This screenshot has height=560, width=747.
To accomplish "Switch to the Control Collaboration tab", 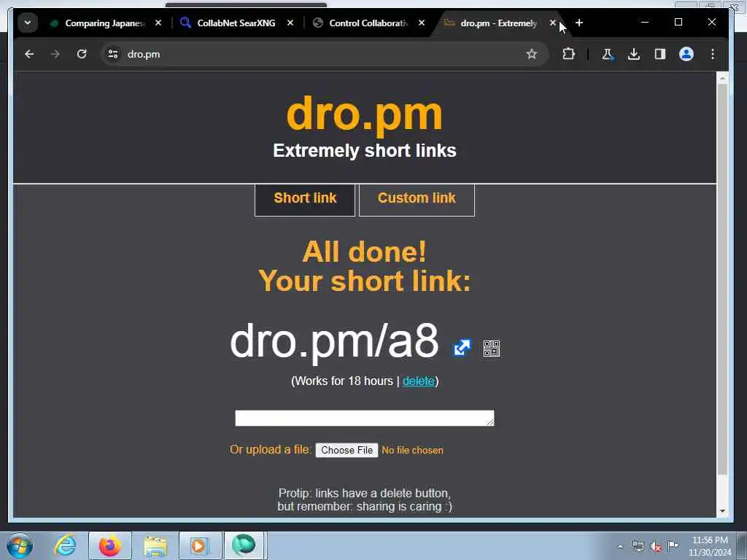I will [x=368, y=23].
